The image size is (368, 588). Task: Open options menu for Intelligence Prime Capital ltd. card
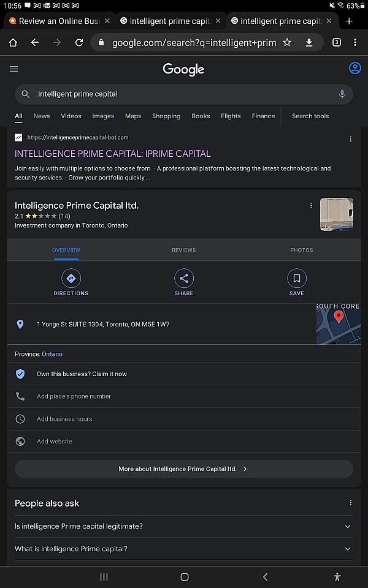311,206
